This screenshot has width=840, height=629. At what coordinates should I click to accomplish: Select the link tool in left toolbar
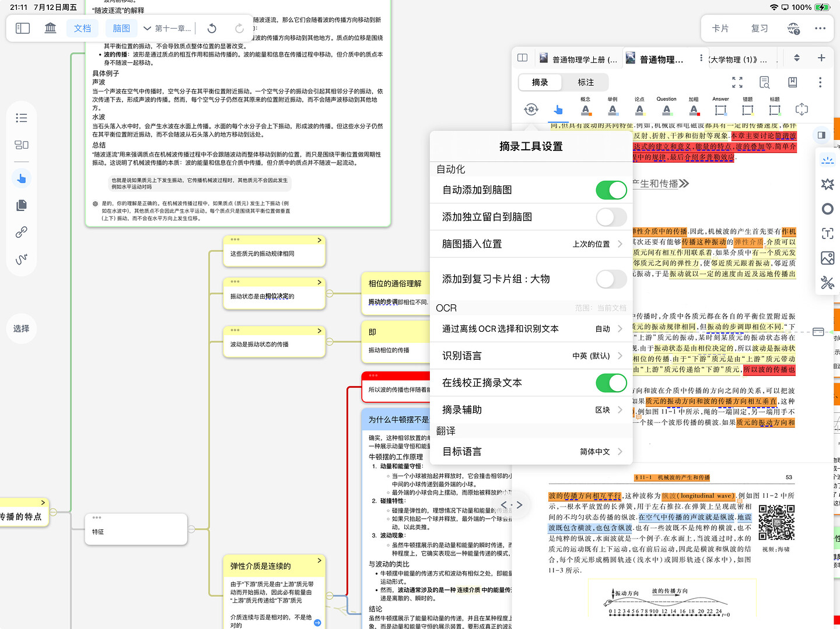coord(22,232)
